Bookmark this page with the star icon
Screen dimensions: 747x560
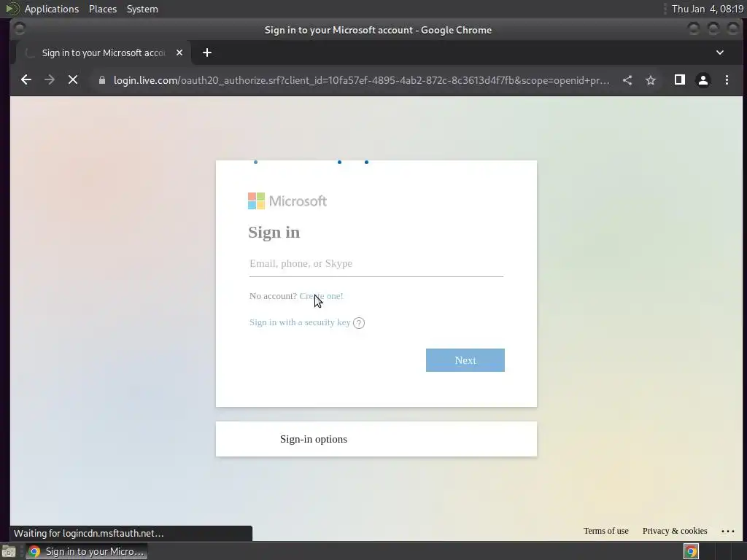click(x=651, y=80)
